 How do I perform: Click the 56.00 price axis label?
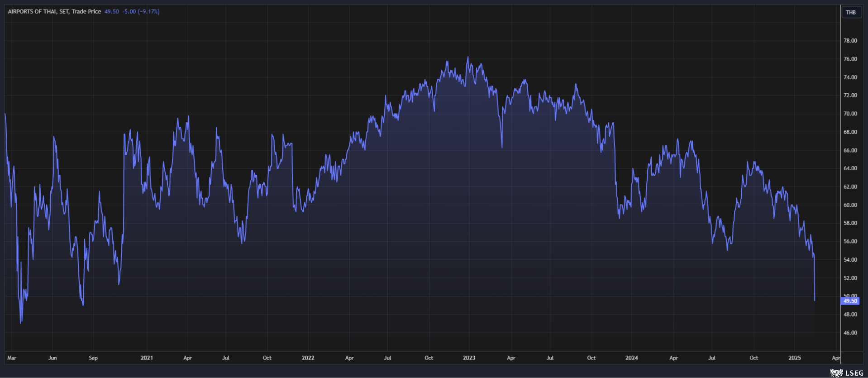pyautogui.click(x=850, y=241)
